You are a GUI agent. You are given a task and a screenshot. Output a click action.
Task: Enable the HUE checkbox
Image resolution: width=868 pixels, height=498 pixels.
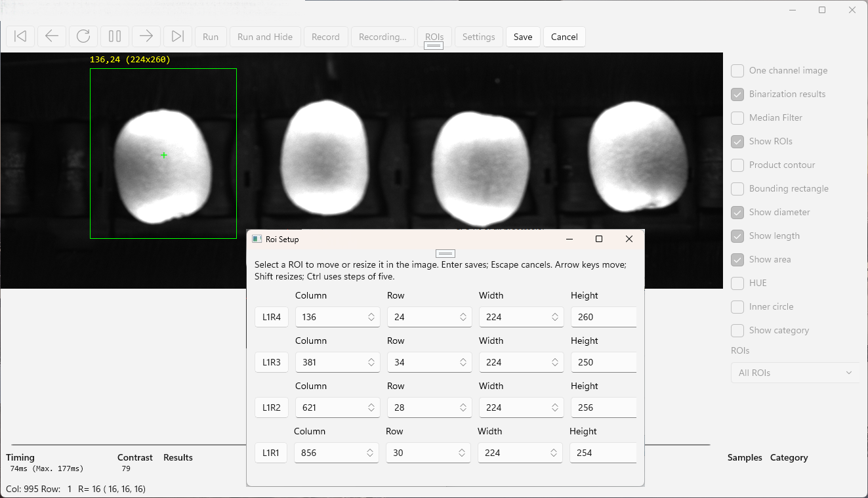point(737,283)
